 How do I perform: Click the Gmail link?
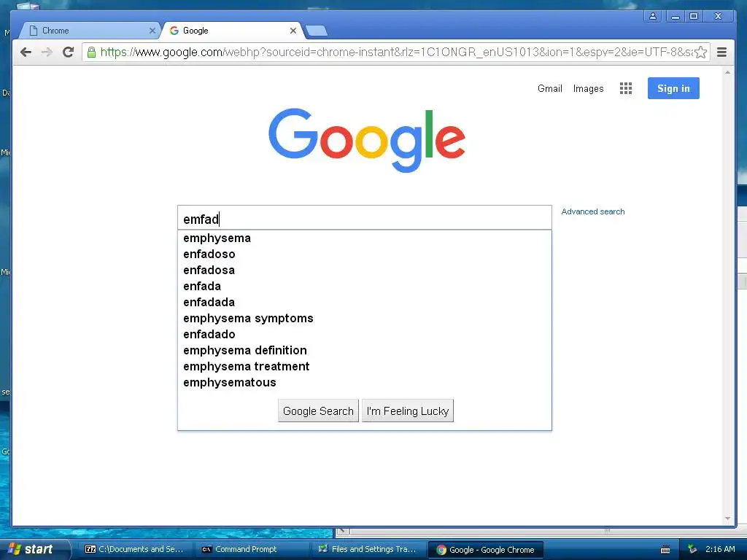click(x=550, y=88)
